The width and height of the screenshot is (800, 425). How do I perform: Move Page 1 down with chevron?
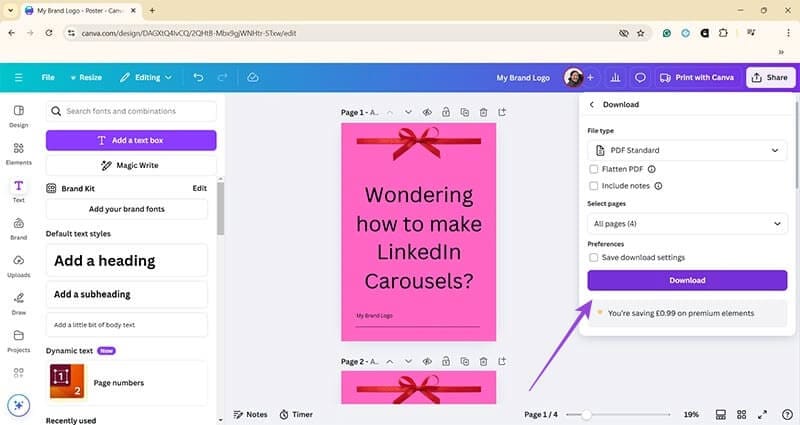pyautogui.click(x=408, y=112)
